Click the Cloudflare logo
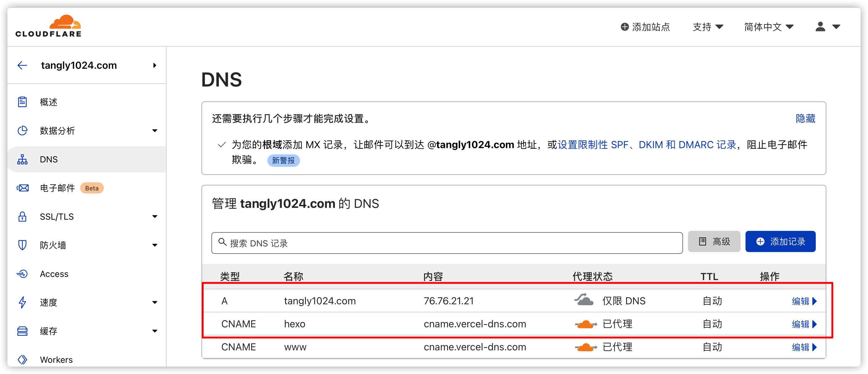 point(48,26)
